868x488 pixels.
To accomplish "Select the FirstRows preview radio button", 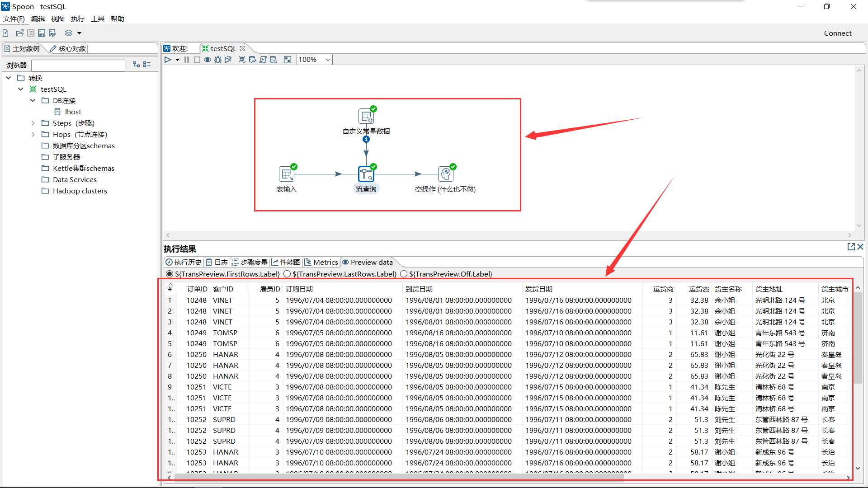I will pos(170,274).
